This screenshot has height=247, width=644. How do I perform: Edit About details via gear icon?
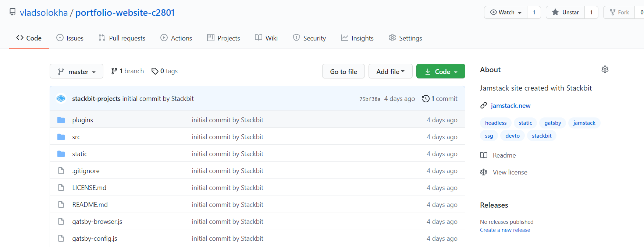(605, 69)
